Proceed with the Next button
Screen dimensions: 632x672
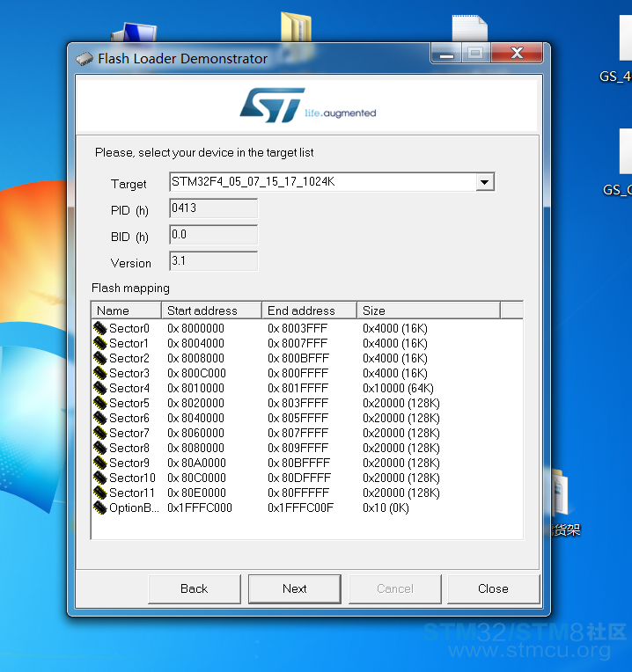tap(295, 588)
